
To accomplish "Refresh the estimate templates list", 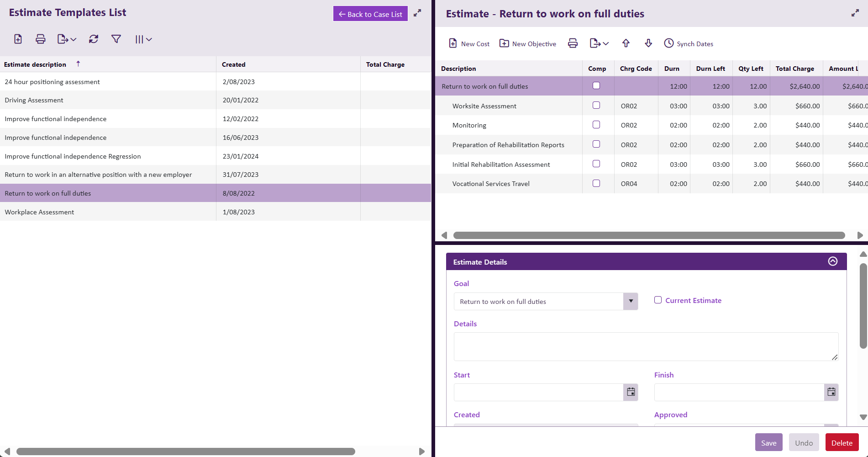I will click(94, 39).
